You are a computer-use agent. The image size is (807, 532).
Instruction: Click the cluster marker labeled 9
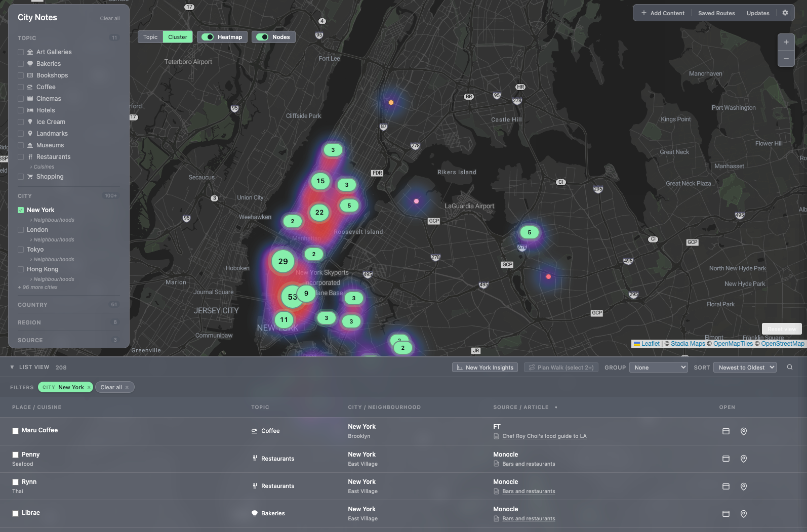tap(306, 293)
